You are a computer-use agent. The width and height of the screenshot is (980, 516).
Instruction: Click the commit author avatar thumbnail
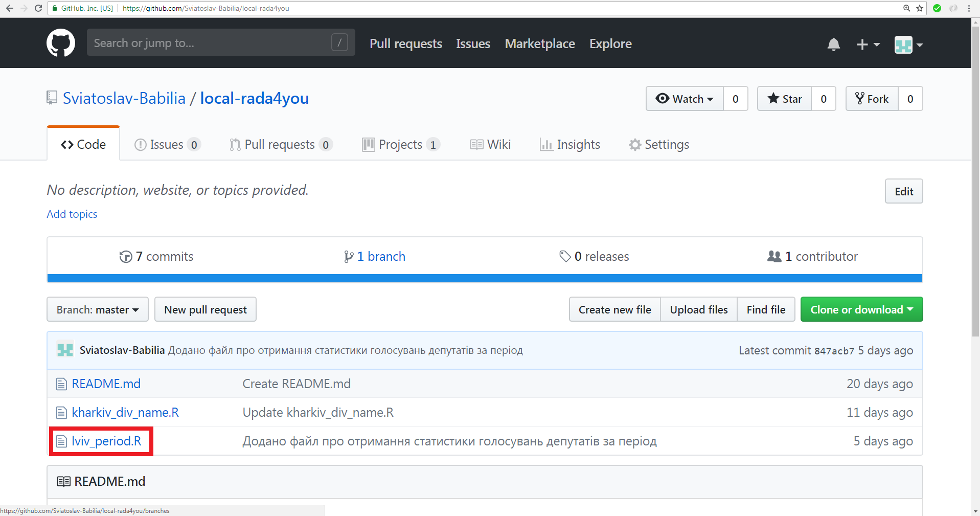coord(65,350)
